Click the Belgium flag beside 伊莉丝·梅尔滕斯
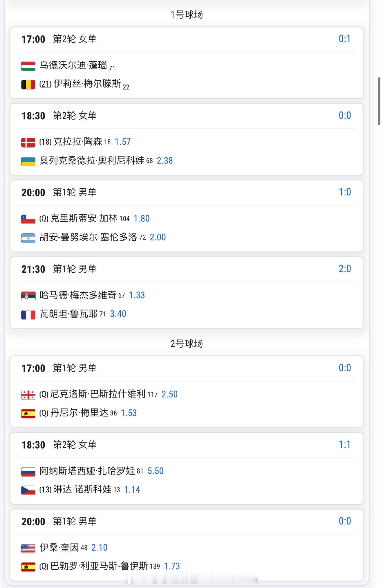This screenshot has height=588, width=383. click(28, 84)
